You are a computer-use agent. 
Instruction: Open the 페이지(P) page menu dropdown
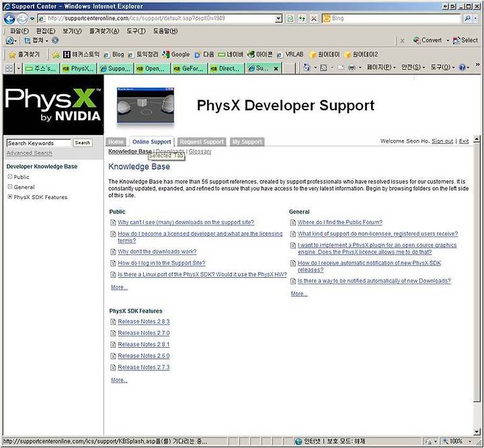coord(381,67)
